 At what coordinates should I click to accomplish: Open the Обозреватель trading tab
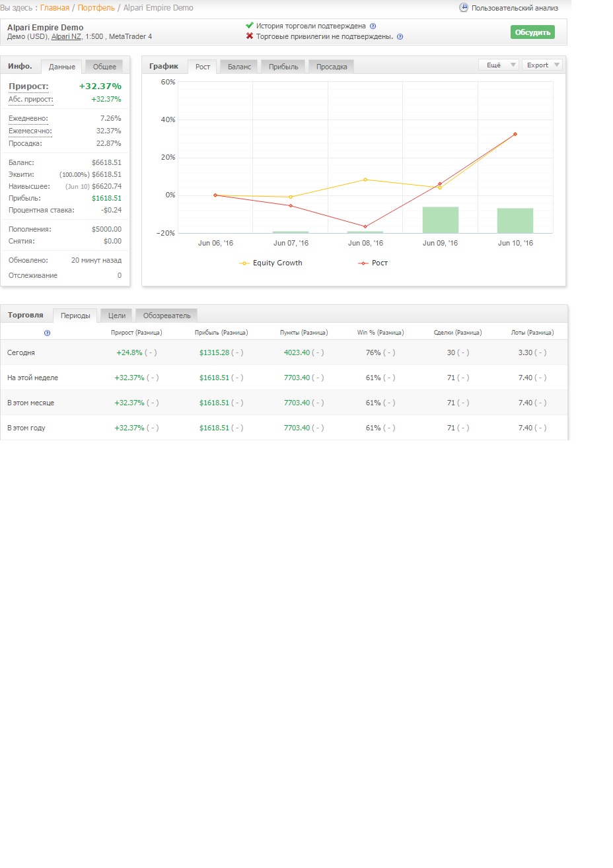click(166, 316)
